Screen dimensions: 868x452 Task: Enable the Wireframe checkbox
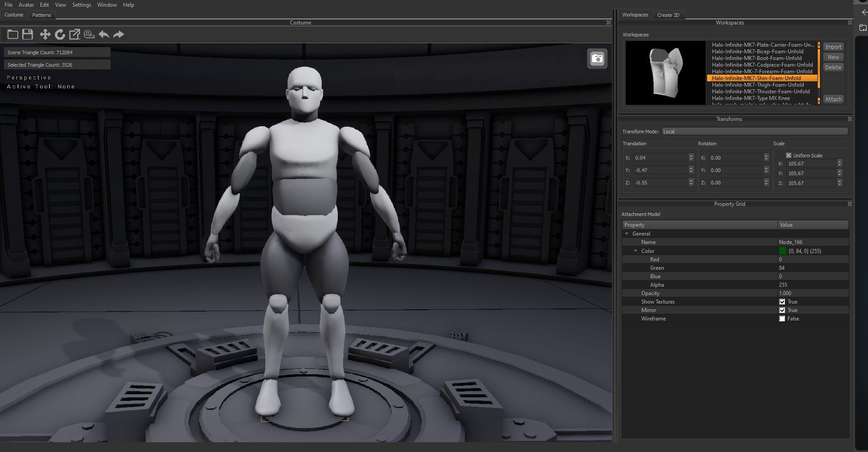point(782,319)
